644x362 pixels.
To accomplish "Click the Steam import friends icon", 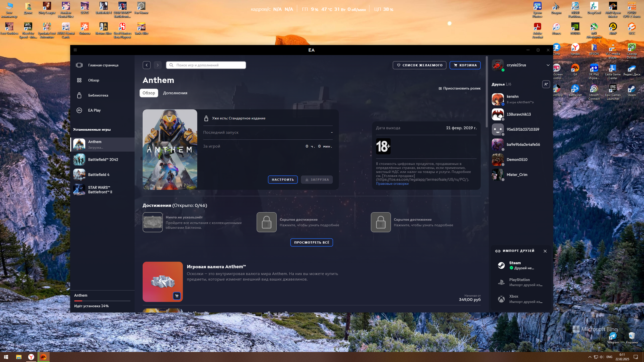I will click(501, 265).
